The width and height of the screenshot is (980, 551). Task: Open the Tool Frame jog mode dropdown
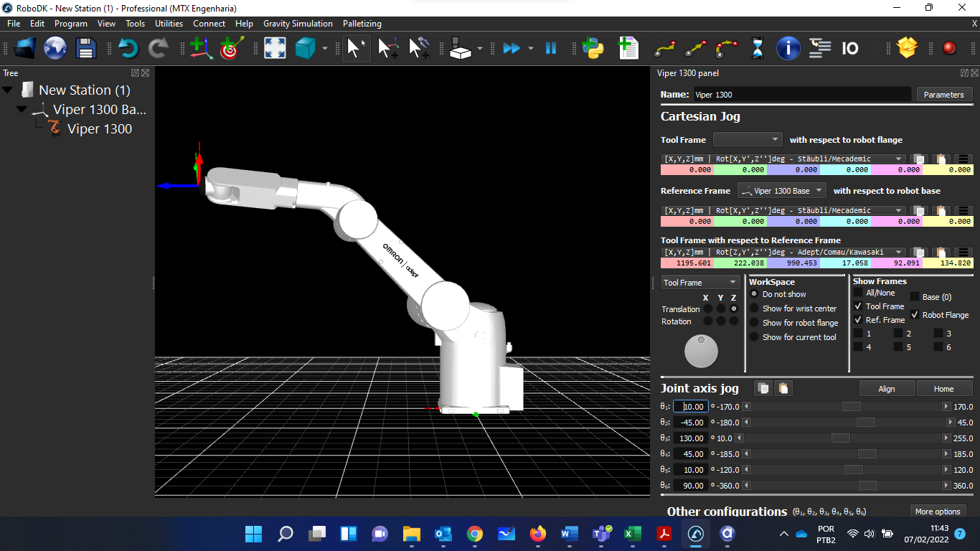coord(699,283)
